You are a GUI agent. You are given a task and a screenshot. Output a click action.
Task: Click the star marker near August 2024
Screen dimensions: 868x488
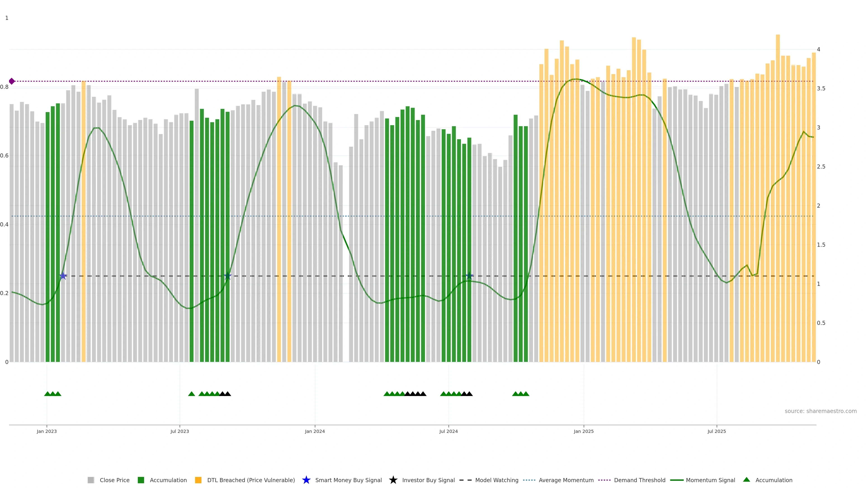pos(469,276)
